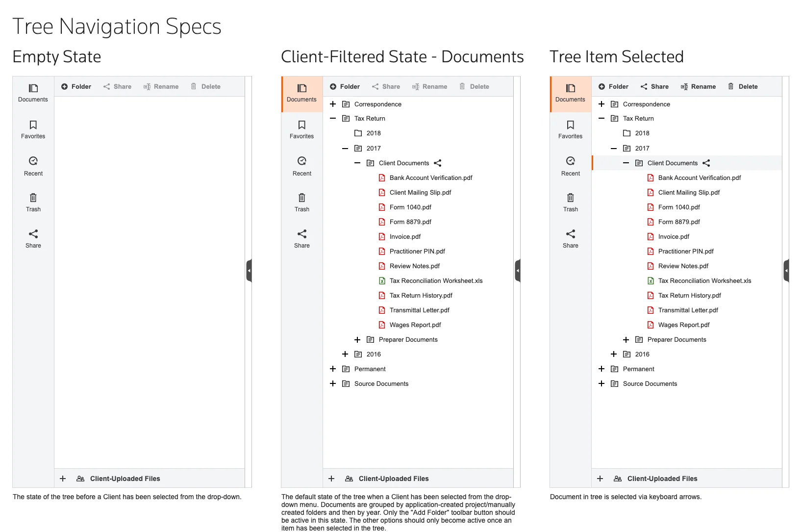Collapse selected Client Documents in Tree Item Selected tree

(x=626, y=163)
